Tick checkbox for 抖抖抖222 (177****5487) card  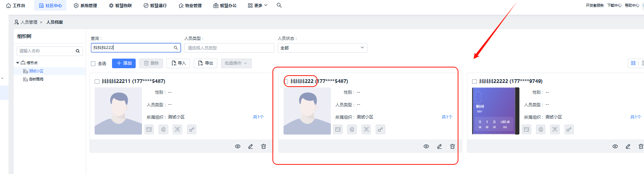(x=286, y=81)
